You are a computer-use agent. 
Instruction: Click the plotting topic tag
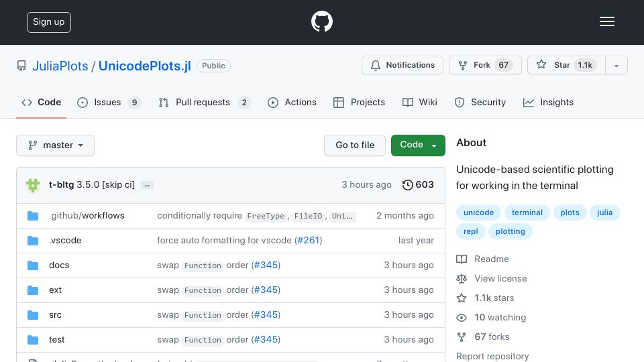pyautogui.click(x=510, y=231)
